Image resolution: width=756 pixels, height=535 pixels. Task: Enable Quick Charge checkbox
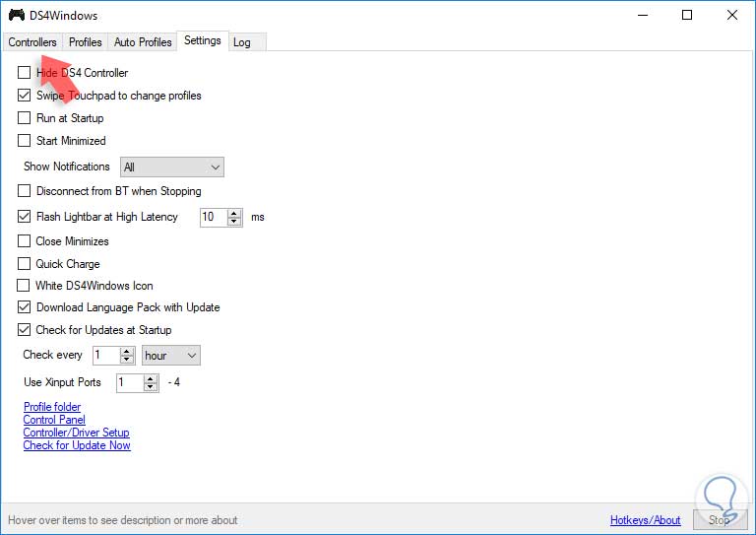pyautogui.click(x=24, y=263)
